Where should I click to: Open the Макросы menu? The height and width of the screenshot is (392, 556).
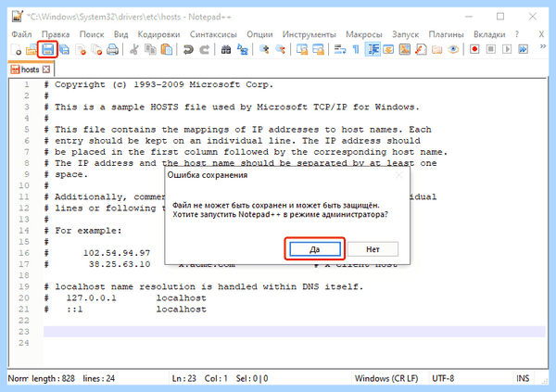[x=364, y=34]
